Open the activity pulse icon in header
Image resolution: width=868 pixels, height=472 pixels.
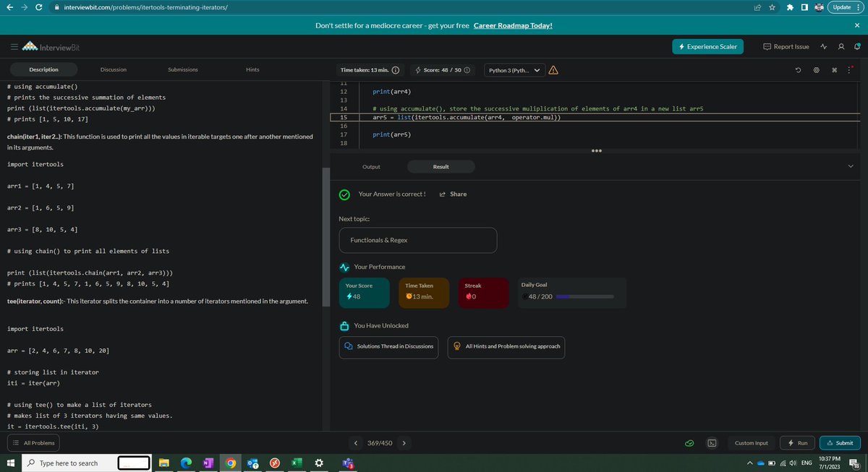pyautogui.click(x=824, y=46)
